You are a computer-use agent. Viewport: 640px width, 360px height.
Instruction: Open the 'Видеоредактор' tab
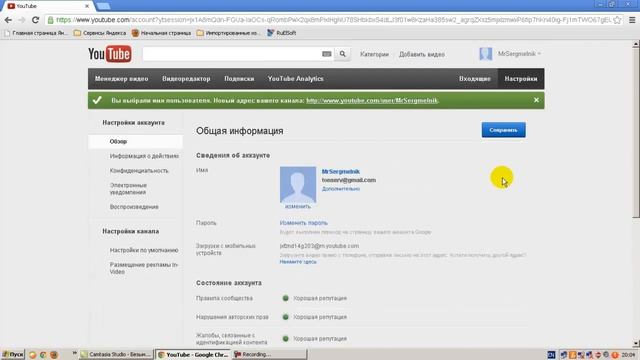tap(186, 78)
